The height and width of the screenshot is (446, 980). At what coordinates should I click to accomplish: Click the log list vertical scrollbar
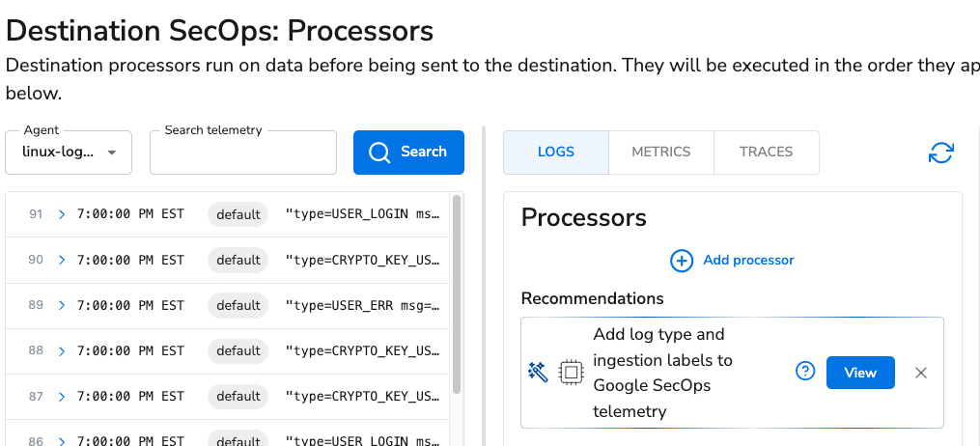coord(457,294)
